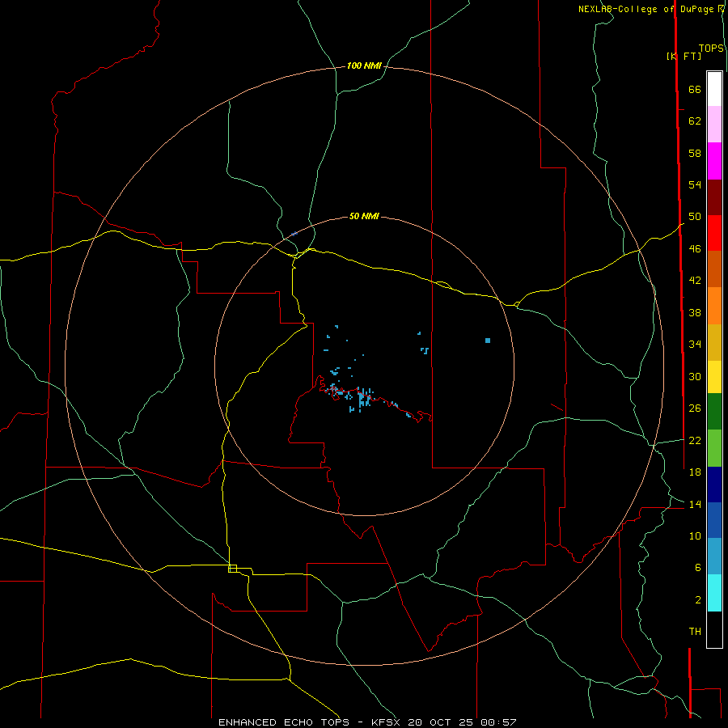728x728 pixels.
Task: Click the legend value "38"
Action: [x=695, y=312]
